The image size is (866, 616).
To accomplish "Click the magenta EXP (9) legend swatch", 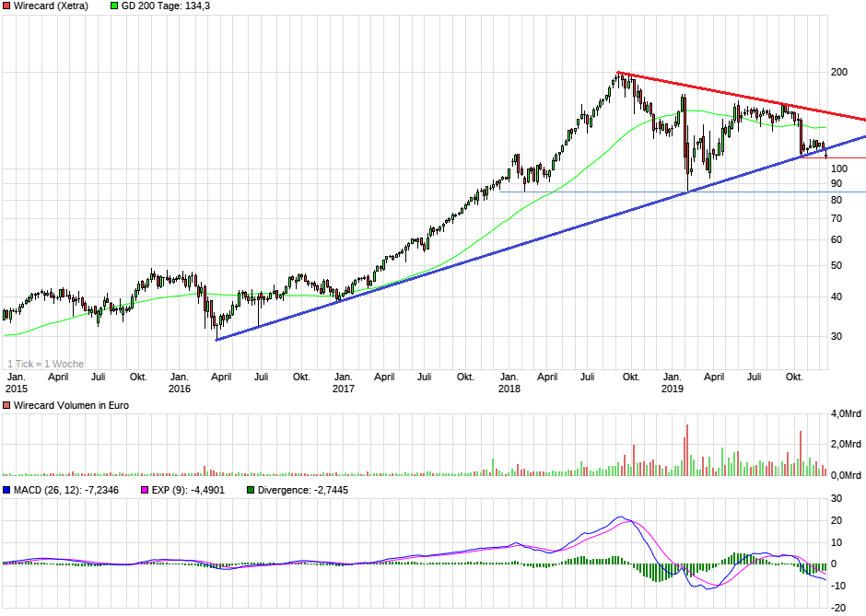I will (x=145, y=490).
